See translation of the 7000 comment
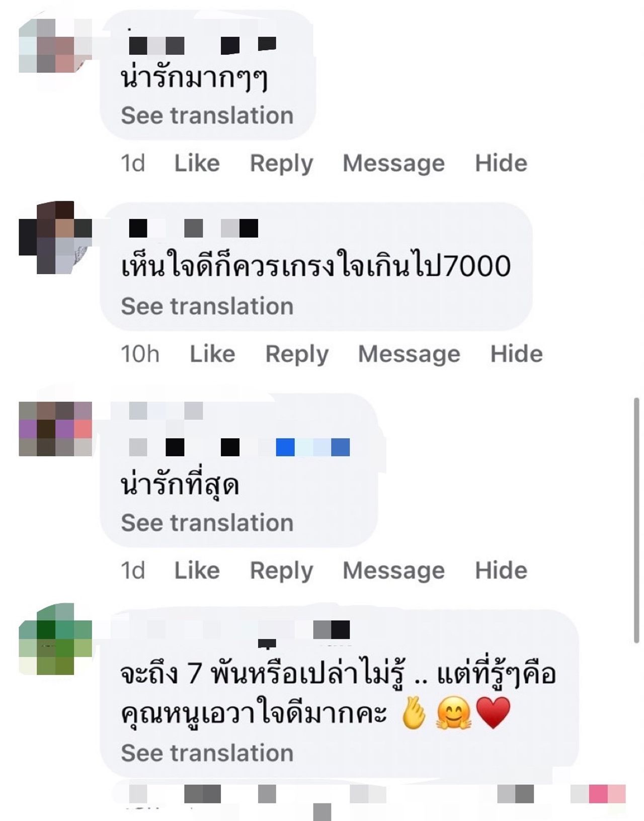Screen dimensions: 644x821 (x=207, y=306)
